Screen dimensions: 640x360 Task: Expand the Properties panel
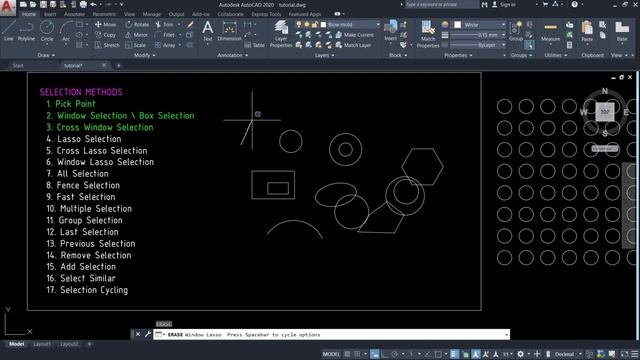click(458, 55)
